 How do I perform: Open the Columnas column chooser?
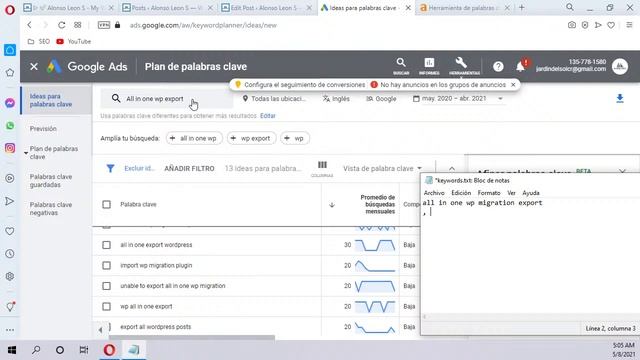[322, 169]
